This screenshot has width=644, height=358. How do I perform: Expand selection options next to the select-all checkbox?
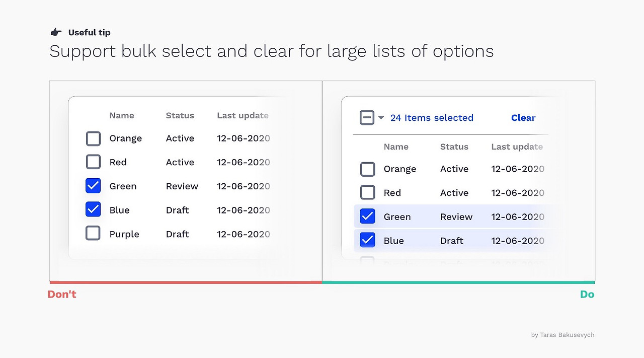pyautogui.click(x=380, y=117)
